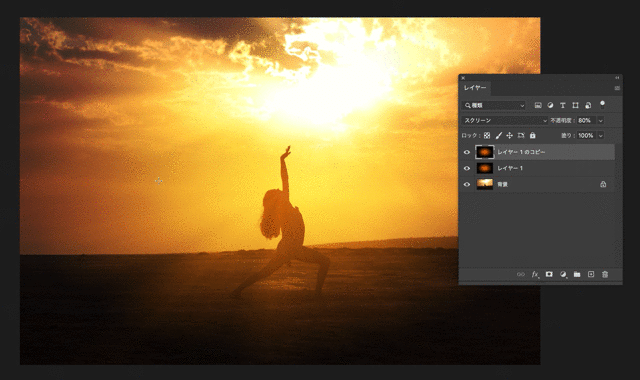The height and width of the screenshot is (380, 640).
Task: Select layer name レイヤー 1 のコピー
Action: (x=521, y=152)
